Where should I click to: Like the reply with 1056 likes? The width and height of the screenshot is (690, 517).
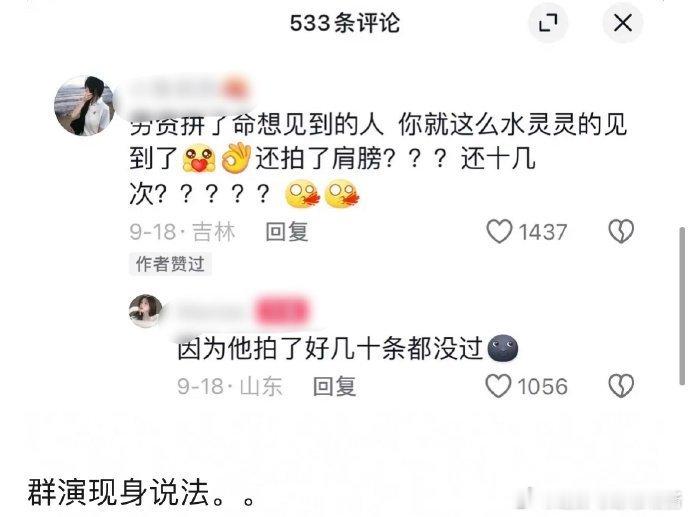[498, 386]
